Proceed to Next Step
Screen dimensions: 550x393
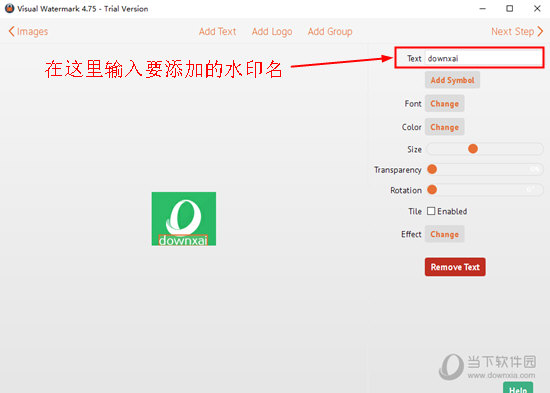(517, 32)
